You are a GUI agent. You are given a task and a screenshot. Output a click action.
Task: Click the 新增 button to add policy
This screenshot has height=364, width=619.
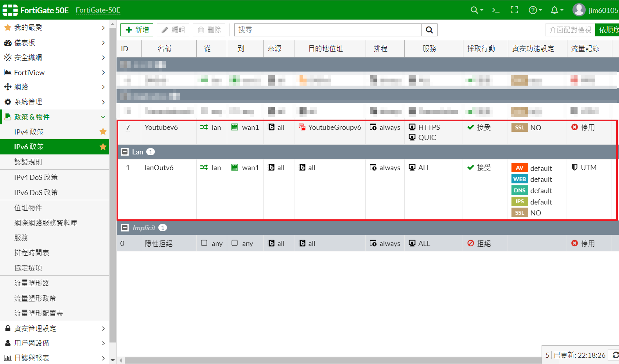coord(137,30)
